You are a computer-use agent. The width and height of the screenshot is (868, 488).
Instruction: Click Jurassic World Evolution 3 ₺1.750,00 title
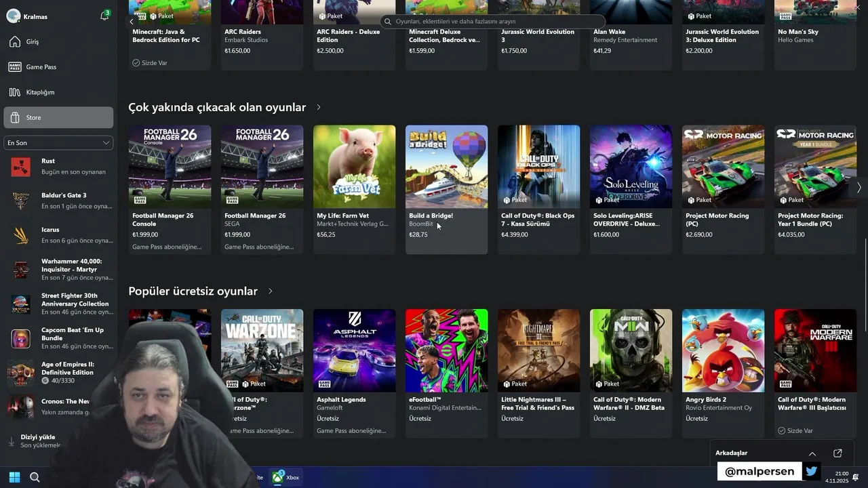tap(536, 36)
